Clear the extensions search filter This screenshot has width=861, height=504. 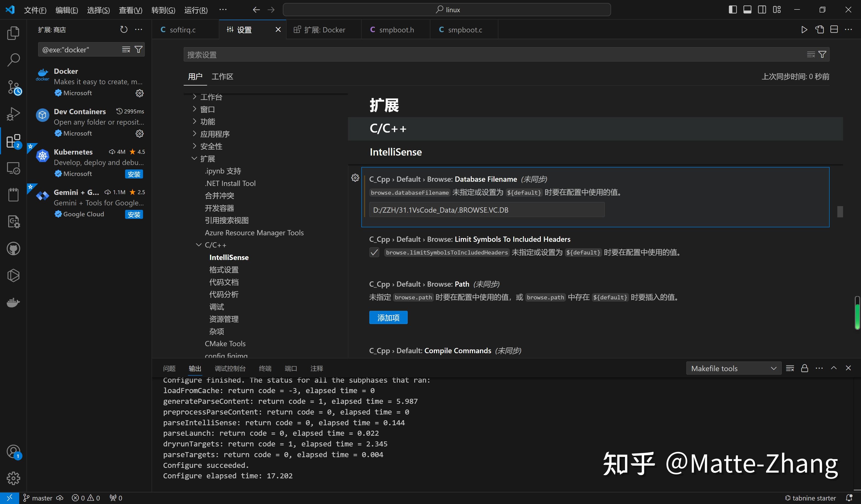[x=126, y=49]
